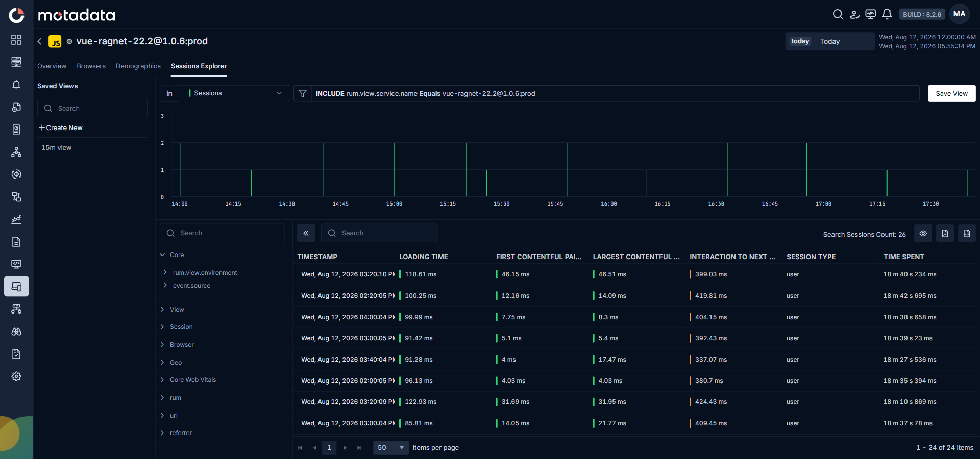Click the Save View button
The width and height of the screenshot is (980, 459).
951,93
